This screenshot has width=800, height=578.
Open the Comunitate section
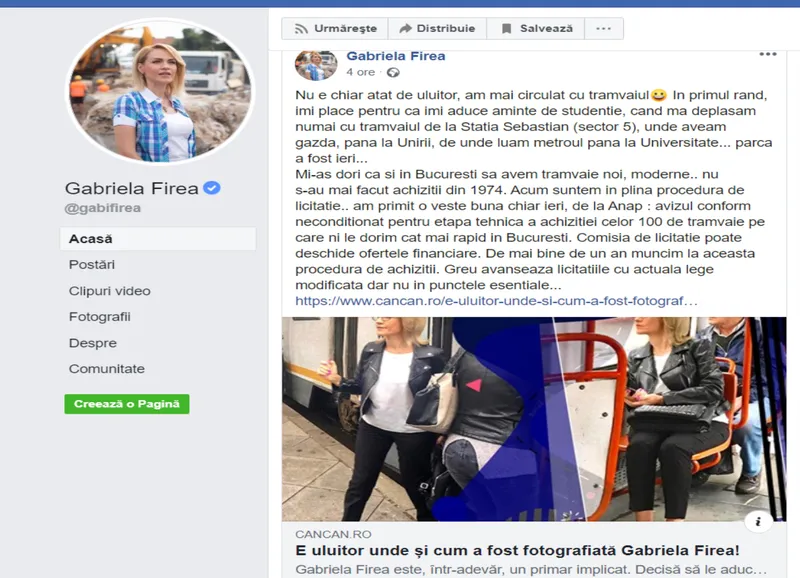(107, 369)
